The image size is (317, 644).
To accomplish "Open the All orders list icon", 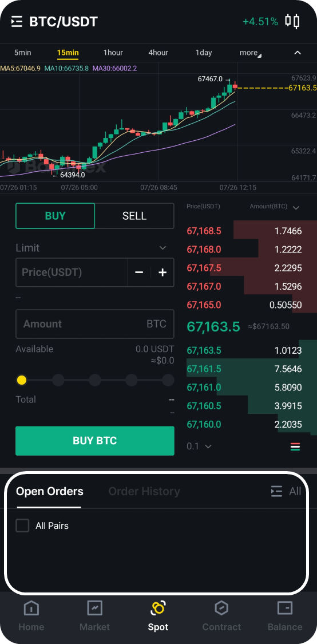I will [x=277, y=491].
